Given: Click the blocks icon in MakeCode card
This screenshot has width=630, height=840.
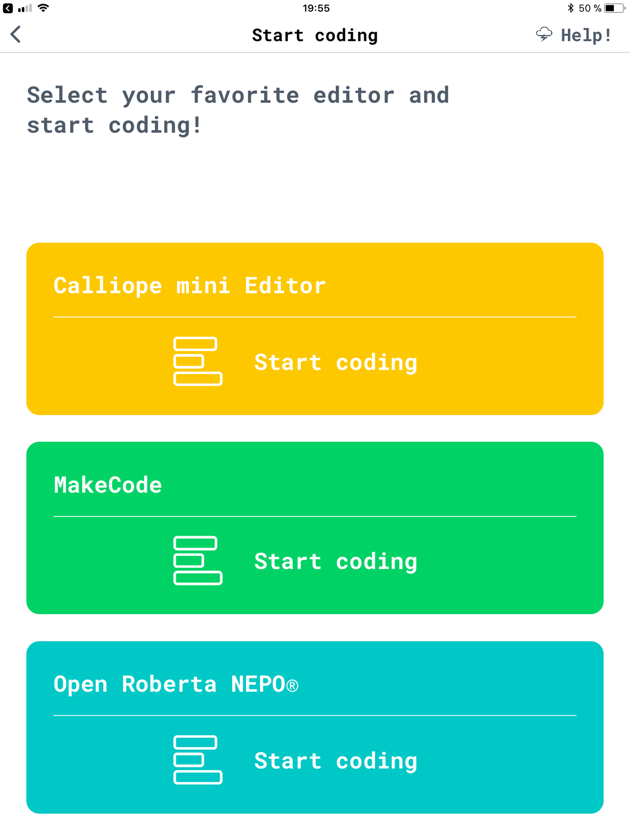Looking at the screenshot, I should tap(197, 561).
